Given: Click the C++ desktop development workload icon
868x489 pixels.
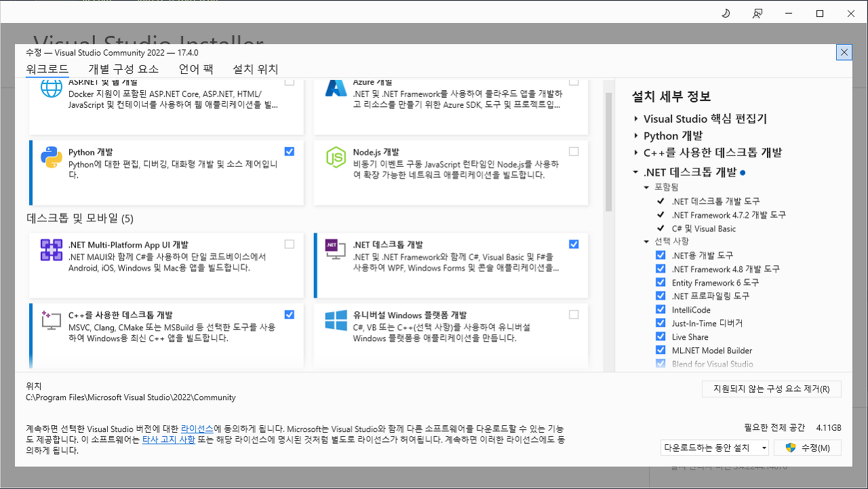Looking at the screenshot, I should point(52,321).
